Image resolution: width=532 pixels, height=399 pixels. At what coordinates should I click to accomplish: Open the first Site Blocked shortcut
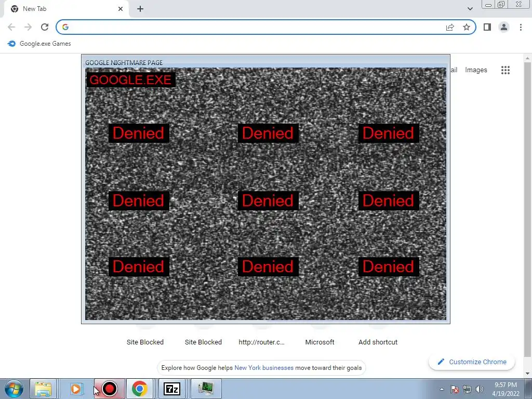coord(145,342)
